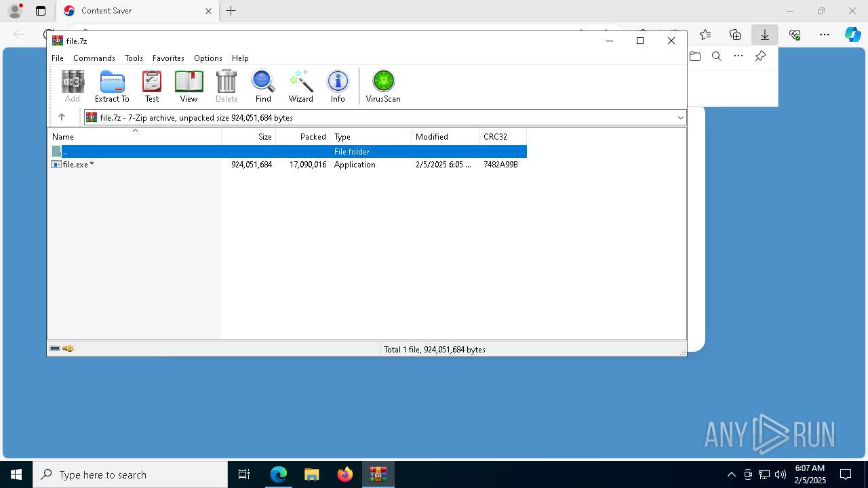Run the Test archive tool
The width and height of the screenshot is (868, 488).
(152, 86)
